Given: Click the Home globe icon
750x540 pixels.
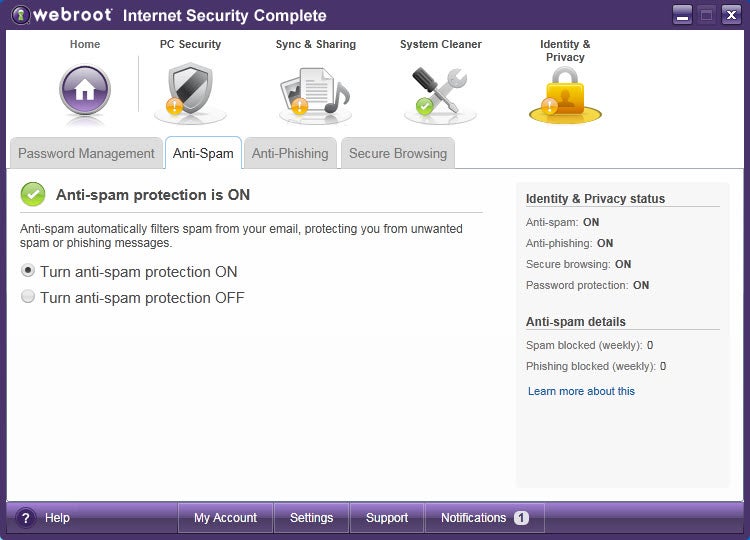Looking at the screenshot, I should pyautogui.click(x=85, y=89).
